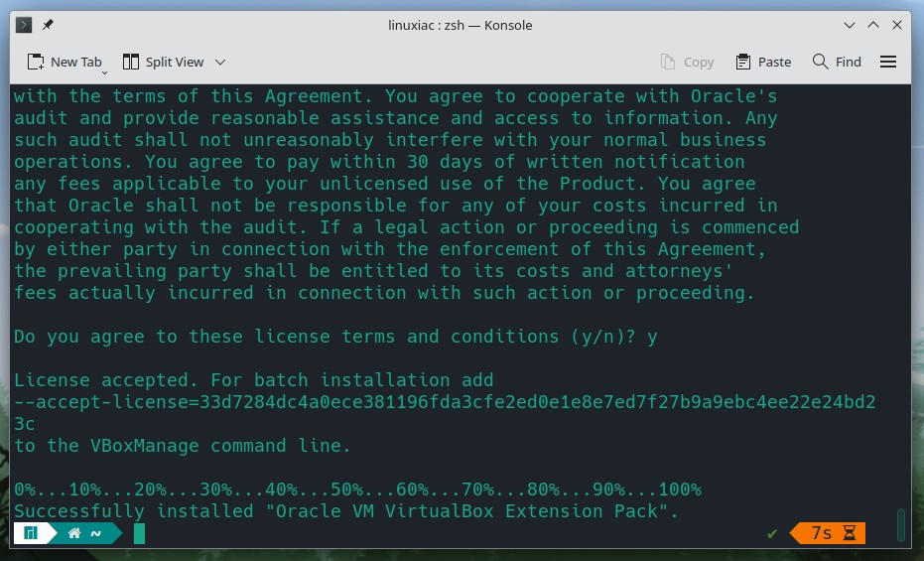Click 'to the VBoxManage command line.' text

click(x=183, y=446)
